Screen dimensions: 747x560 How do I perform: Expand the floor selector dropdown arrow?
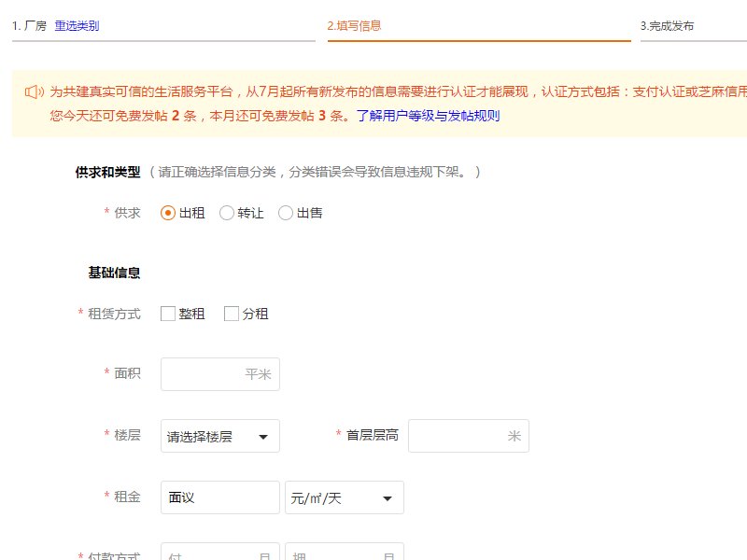click(x=264, y=435)
